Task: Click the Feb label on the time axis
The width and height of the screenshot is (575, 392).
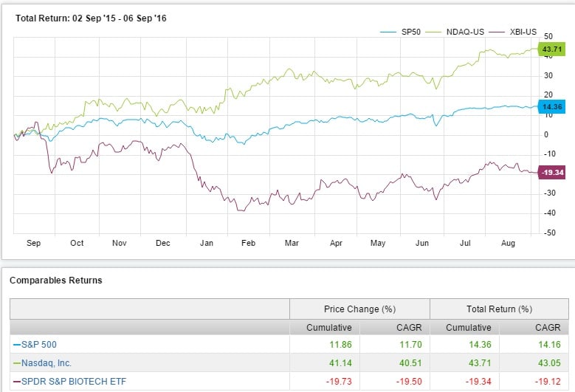Action: click(249, 242)
